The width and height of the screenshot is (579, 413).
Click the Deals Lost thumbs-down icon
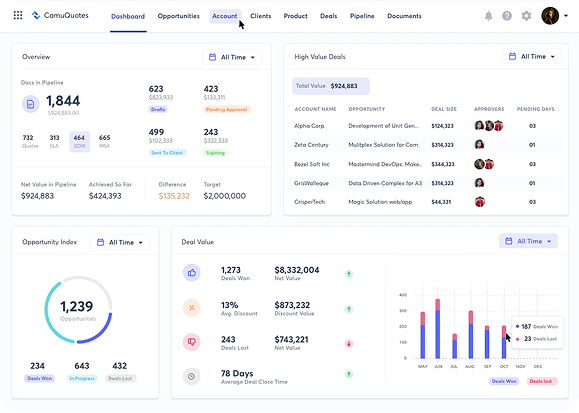(192, 342)
